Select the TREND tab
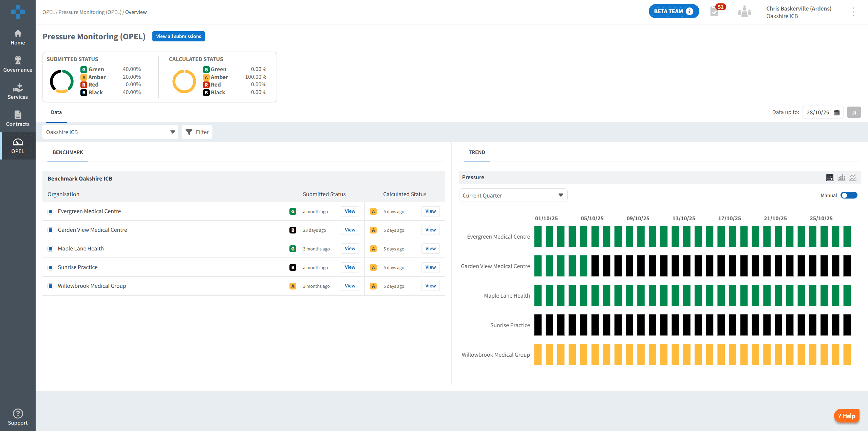The image size is (868, 431). [x=477, y=152]
